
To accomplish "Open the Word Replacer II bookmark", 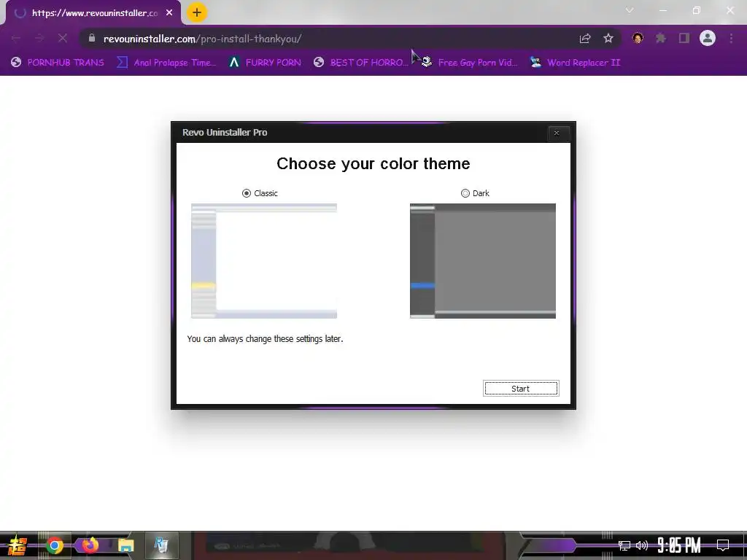I will [575, 63].
